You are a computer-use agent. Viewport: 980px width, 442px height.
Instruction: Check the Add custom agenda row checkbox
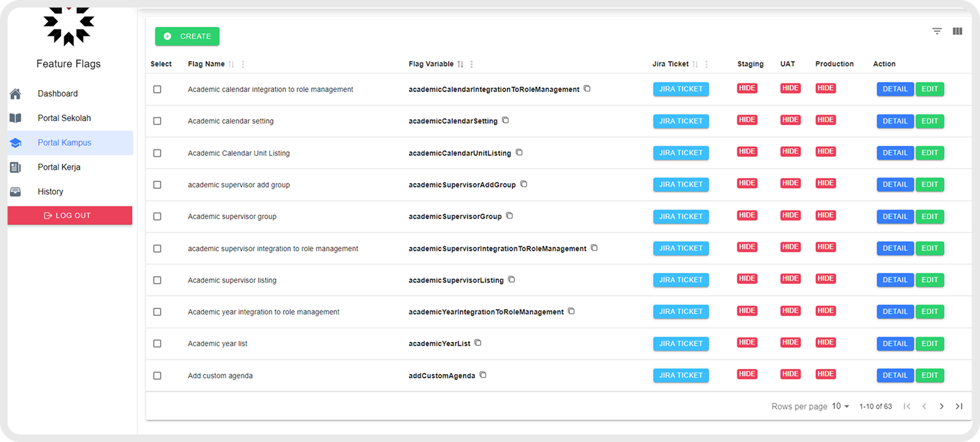(x=157, y=375)
